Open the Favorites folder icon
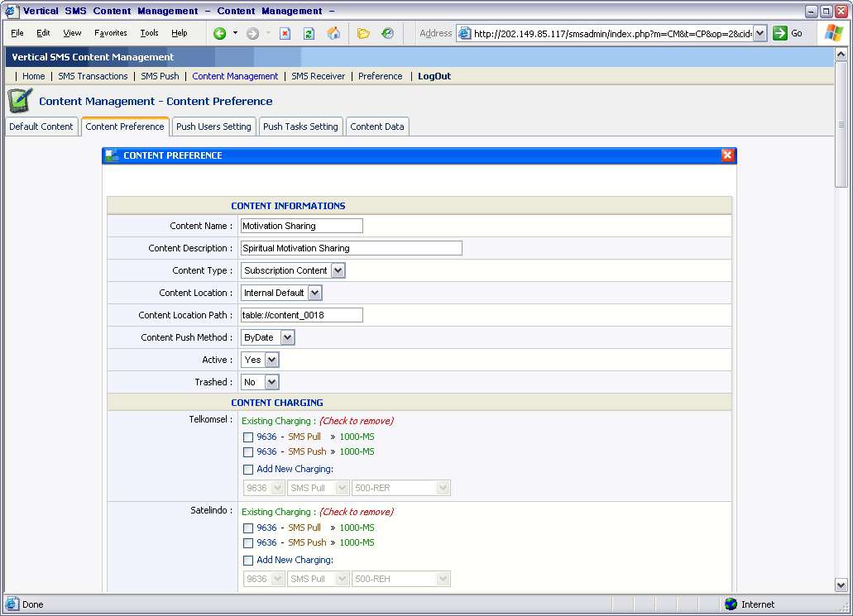The height and width of the screenshot is (616, 853). 363,33
